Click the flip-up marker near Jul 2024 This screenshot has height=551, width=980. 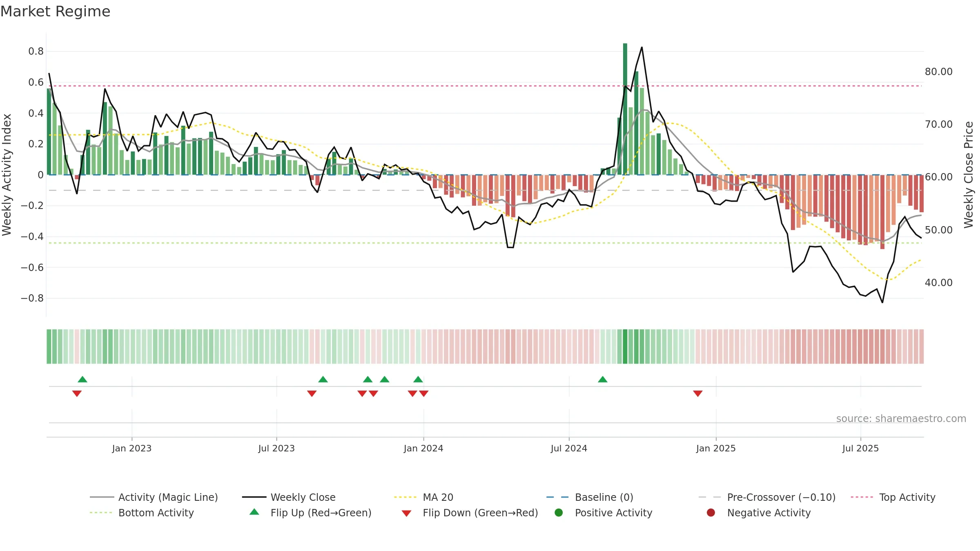(x=603, y=379)
